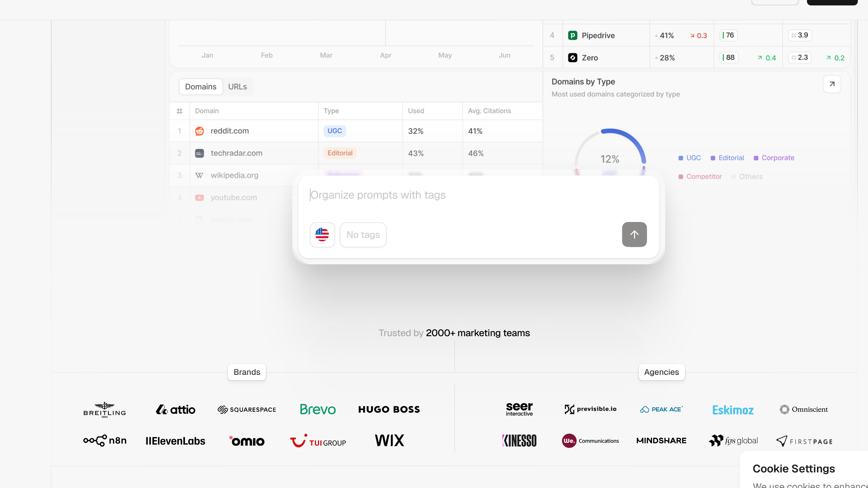This screenshot has width=868, height=488.
Task: Open the Domains by Type expand arrow
Action: pos(832,84)
